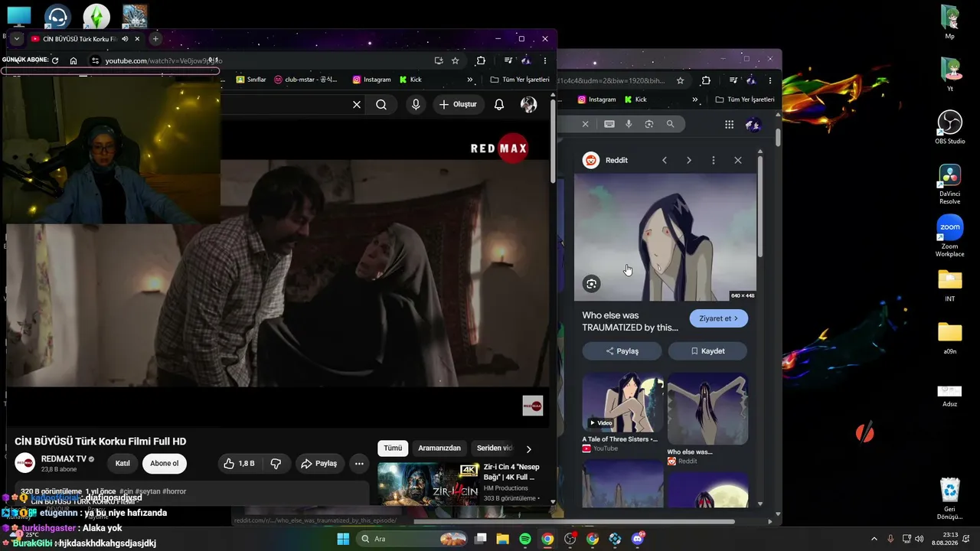Reload the YouTube page
The height and width of the screenshot is (551, 980).
(x=55, y=60)
